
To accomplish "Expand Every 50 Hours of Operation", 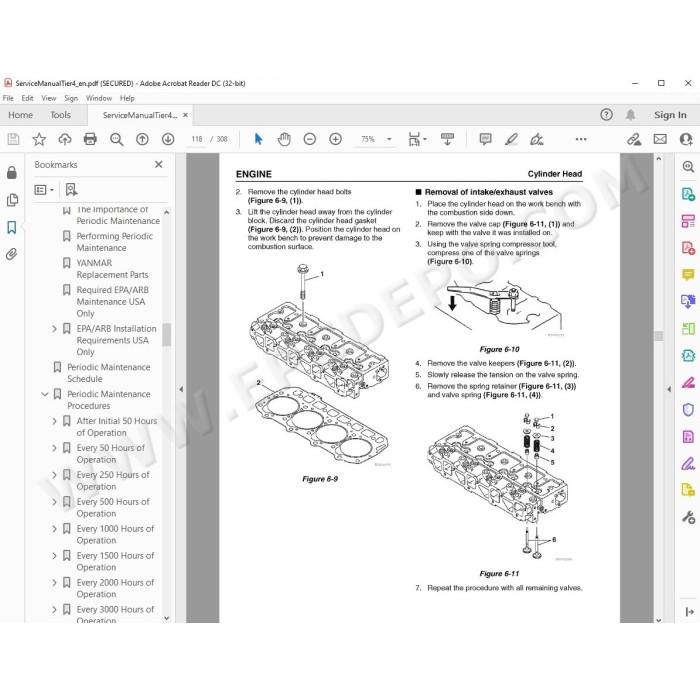I will coord(54,448).
